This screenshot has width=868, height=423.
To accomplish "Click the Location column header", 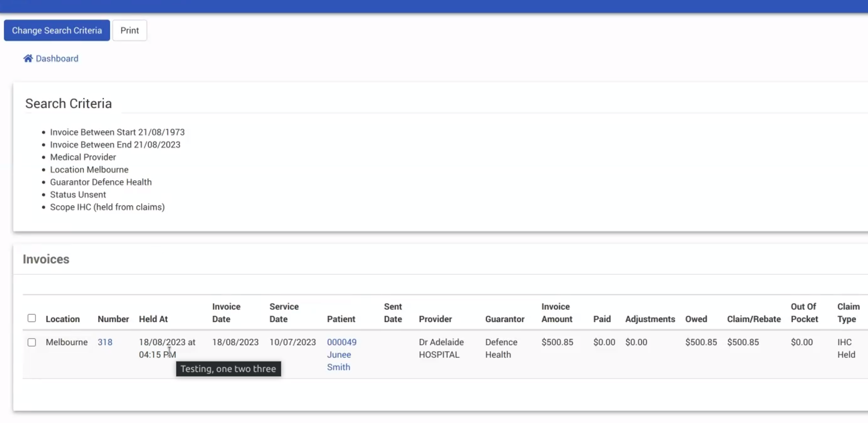I will (x=63, y=319).
